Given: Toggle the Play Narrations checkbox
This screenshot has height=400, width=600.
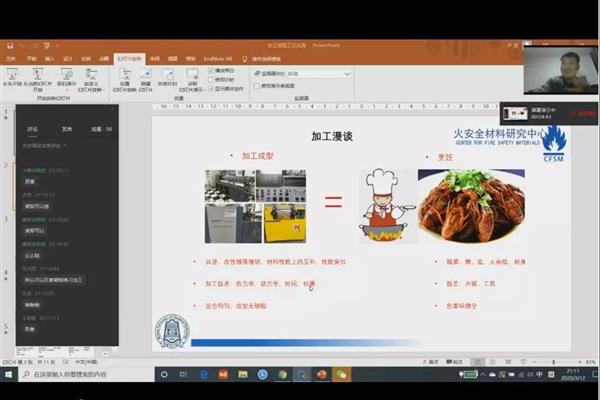Looking at the screenshot, I should tap(210, 71).
